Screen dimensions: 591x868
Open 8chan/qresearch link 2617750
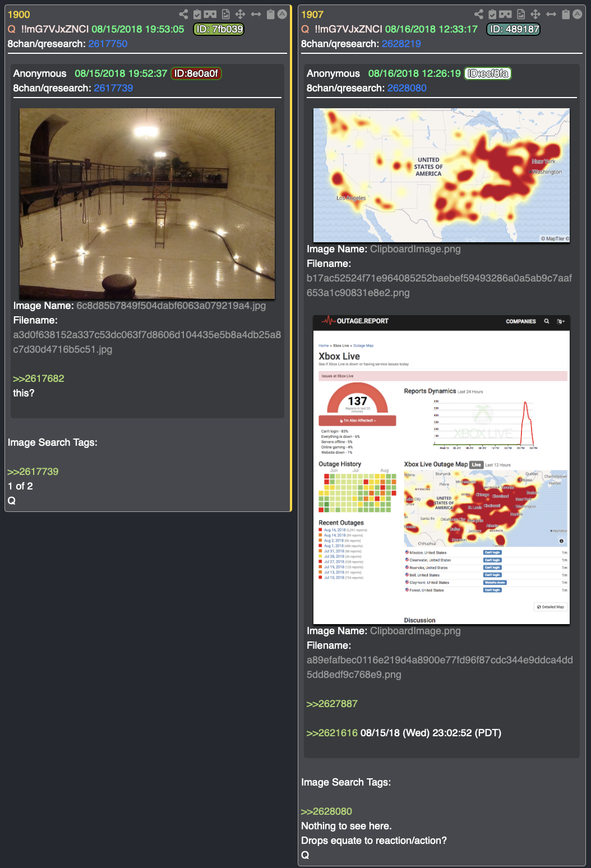click(x=108, y=44)
